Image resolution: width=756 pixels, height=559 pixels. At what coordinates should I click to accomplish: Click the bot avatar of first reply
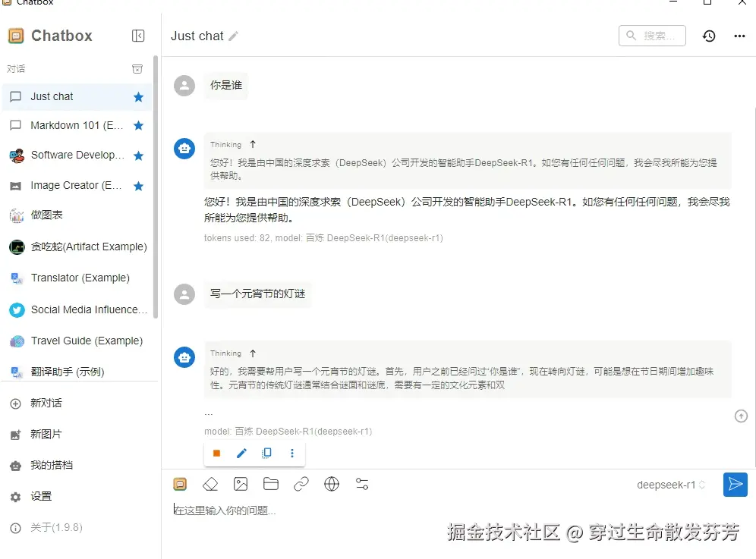(184, 149)
